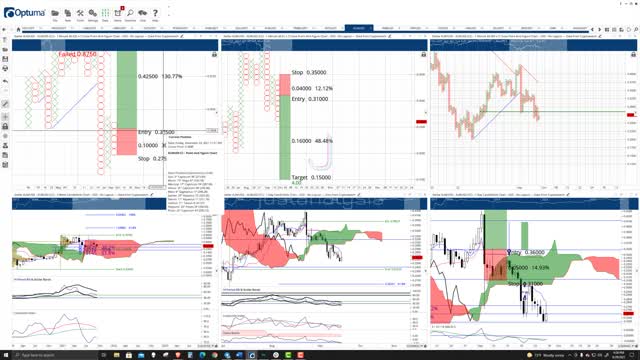Select 'Stop 0.35000' label in middle chart
The width and height of the screenshot is (640, 360).
click(x=309, y=72)
